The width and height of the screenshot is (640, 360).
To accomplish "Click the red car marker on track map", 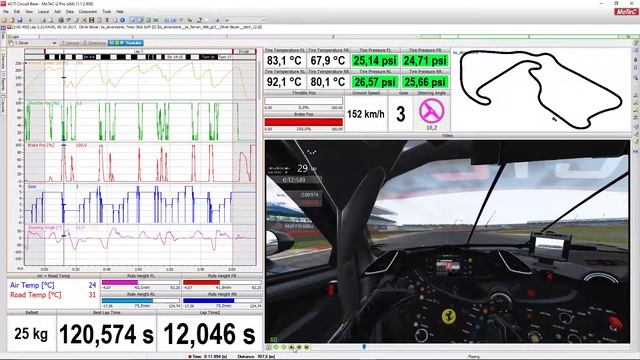I will tap(554, 119).
